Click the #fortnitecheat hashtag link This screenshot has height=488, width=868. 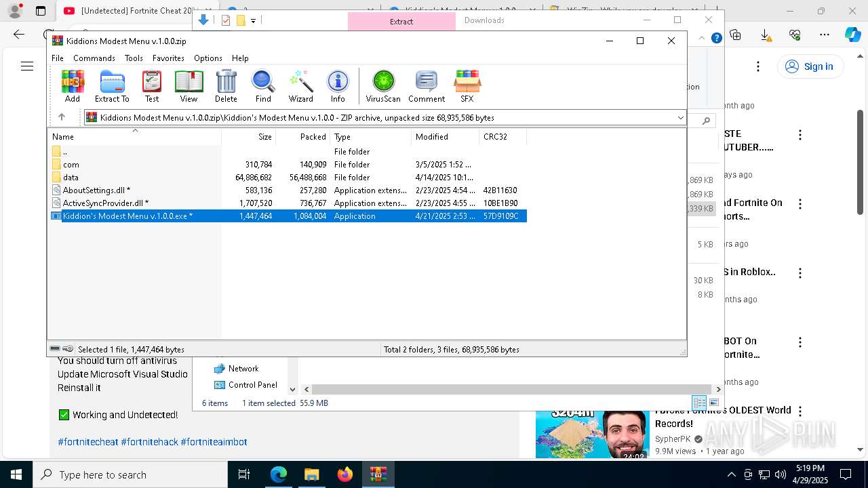point(88,442)
